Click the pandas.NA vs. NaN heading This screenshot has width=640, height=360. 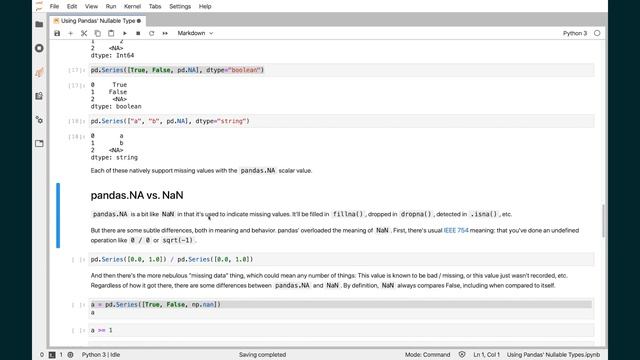point(137,195)
